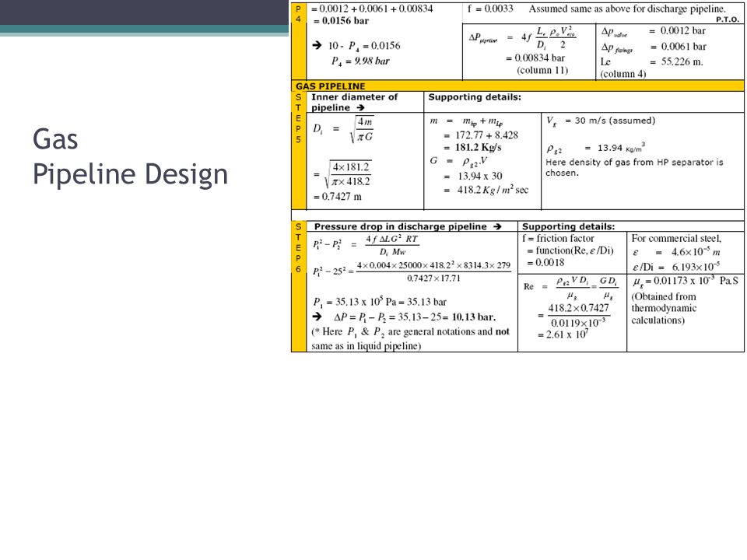The height and width of the screenshot is (560, 747).
Task: Select the '= 2.61 x 10⁷' Reynolds number result
Action: 563,334
